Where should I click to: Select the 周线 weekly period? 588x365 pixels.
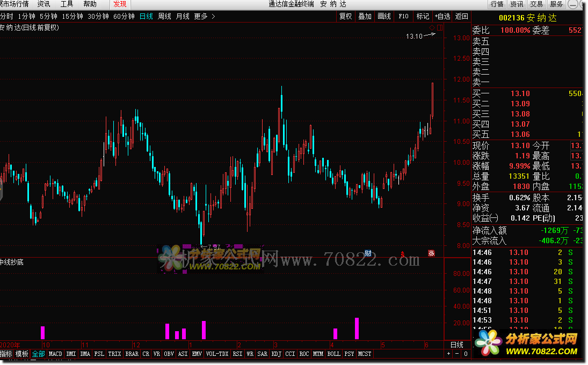(165, 17)
